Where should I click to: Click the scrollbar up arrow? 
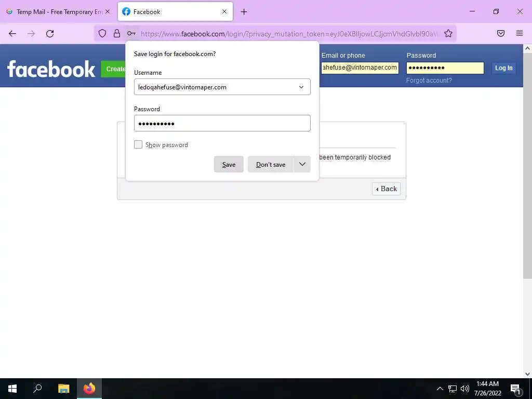click(527, 48)
